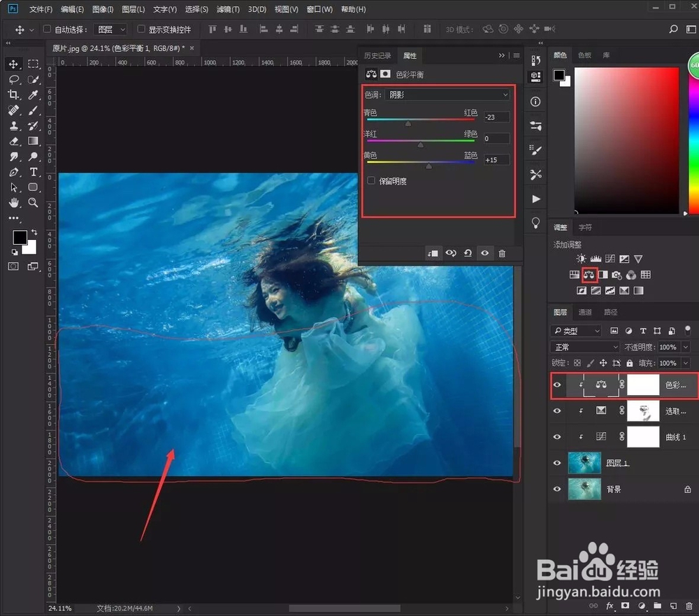The height and width of the screenshot is (616, 699).
Task: Select the Brush tool
Action: 33,110
